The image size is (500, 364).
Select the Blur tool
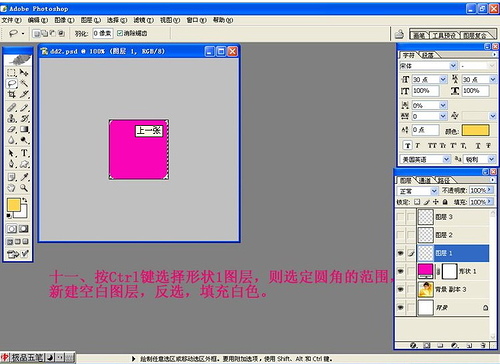click(12, 140)
